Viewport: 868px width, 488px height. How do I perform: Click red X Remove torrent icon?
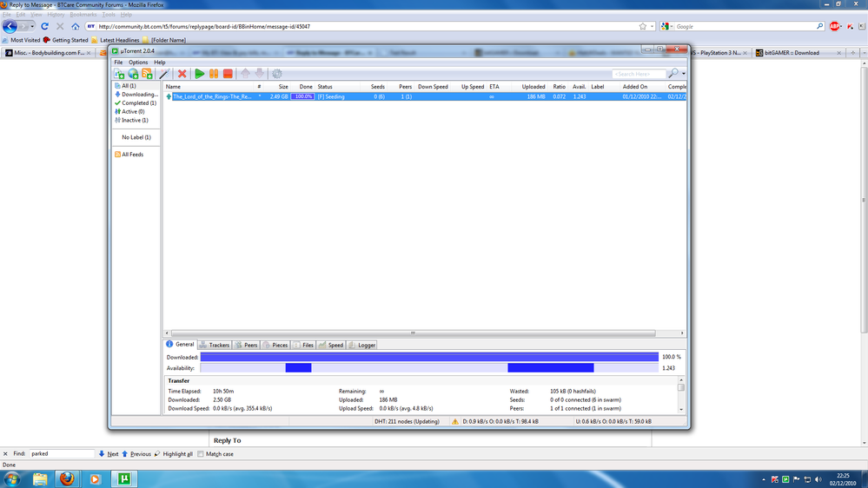[182, 74]
